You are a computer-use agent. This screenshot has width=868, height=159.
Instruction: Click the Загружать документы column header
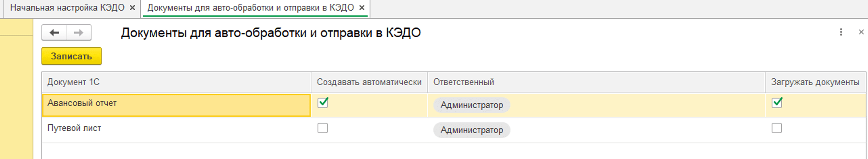(x=815, y=82)
